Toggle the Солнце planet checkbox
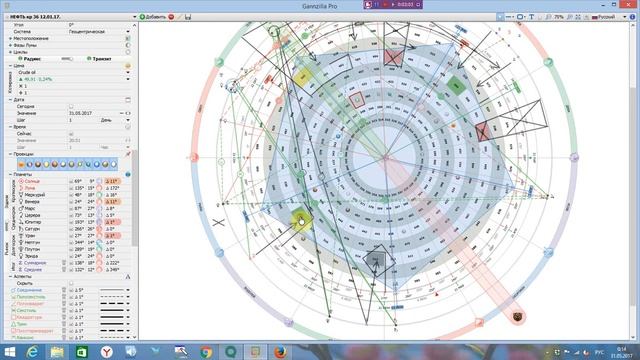This screenshot has width=640, height=360. tap(71, 181)
